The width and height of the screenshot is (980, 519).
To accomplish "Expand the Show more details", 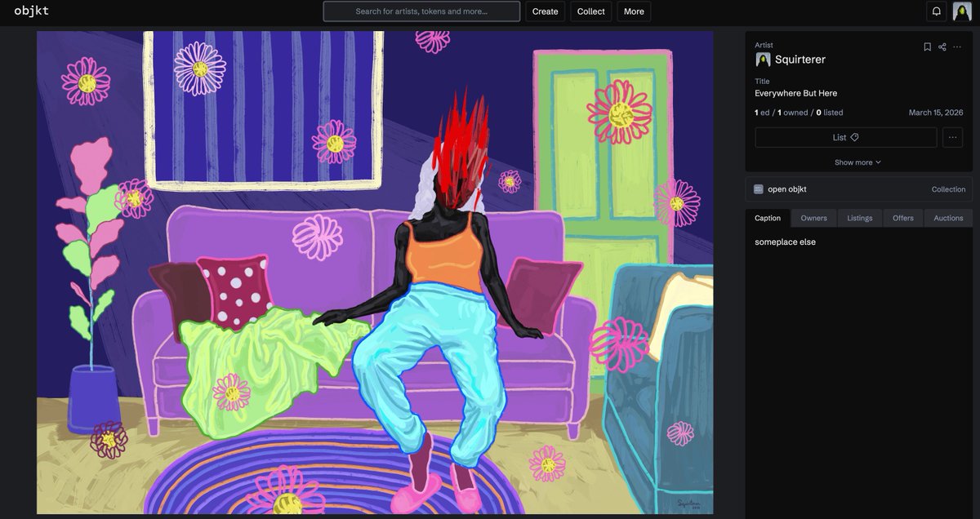I will [x=857, y=162].
